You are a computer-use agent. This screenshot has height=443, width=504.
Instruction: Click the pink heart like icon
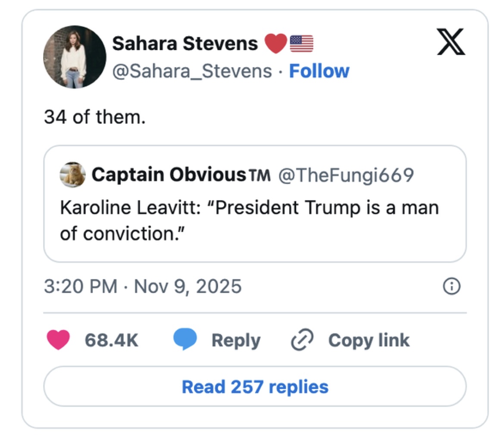tap(58, 340)
